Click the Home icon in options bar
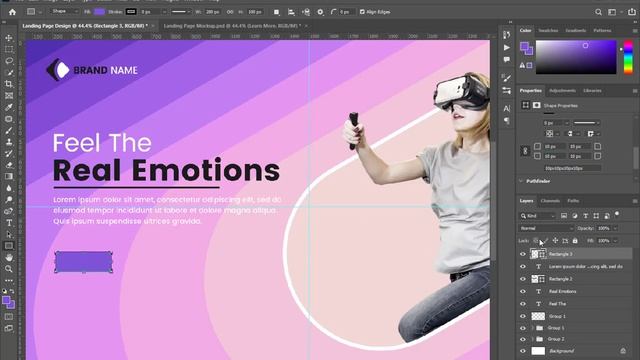The height and width of the screenshot is (360, 640). click(x=12, y=12)
